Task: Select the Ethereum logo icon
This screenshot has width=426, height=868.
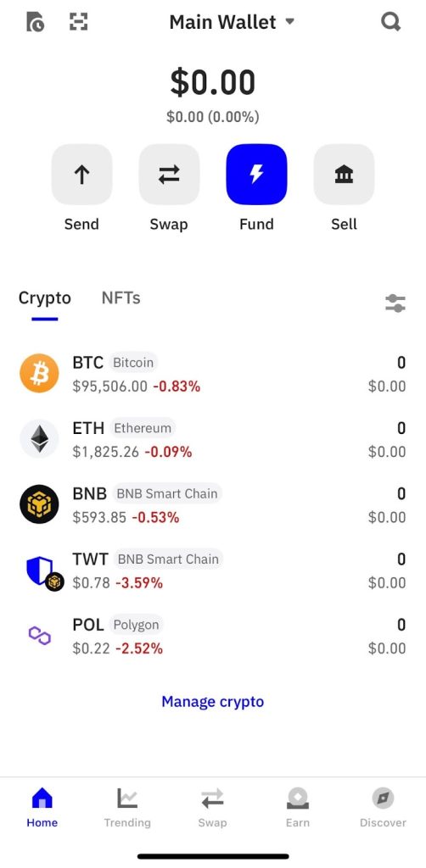Action: tap(39, 439)
